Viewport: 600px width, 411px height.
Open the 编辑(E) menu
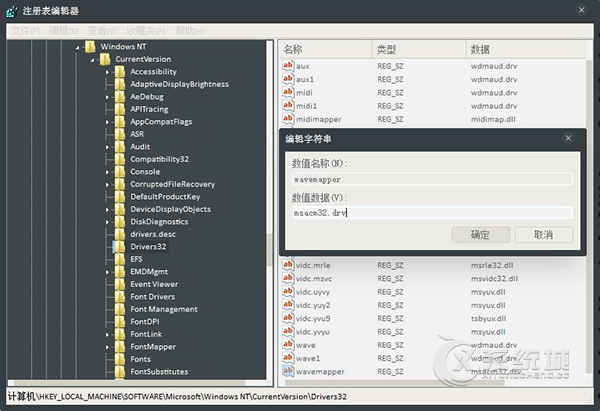coord(63,31)
